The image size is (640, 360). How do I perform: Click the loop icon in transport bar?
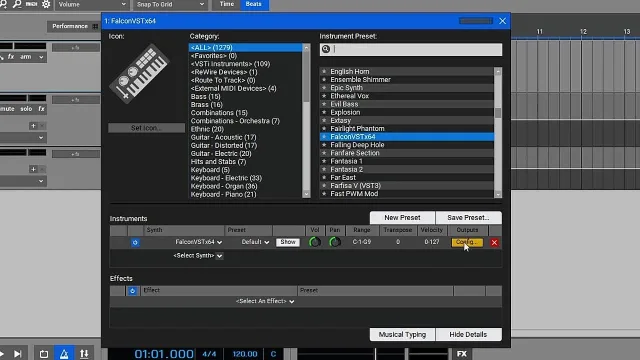[x=44, y=353]
